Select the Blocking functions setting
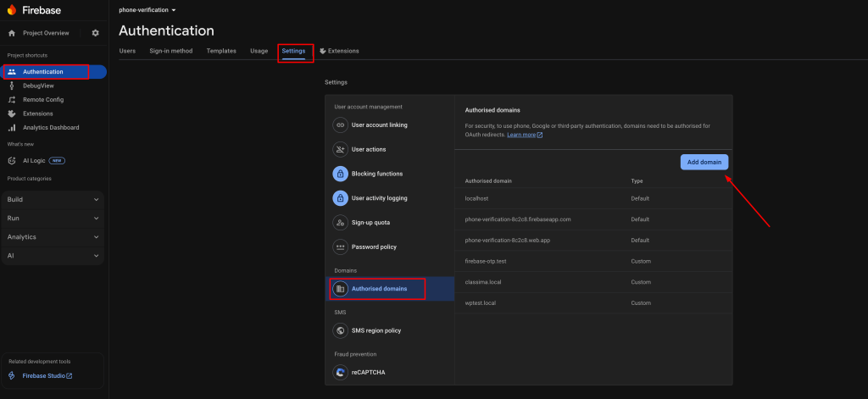The image size is (868, 399). tap(390, 174)
